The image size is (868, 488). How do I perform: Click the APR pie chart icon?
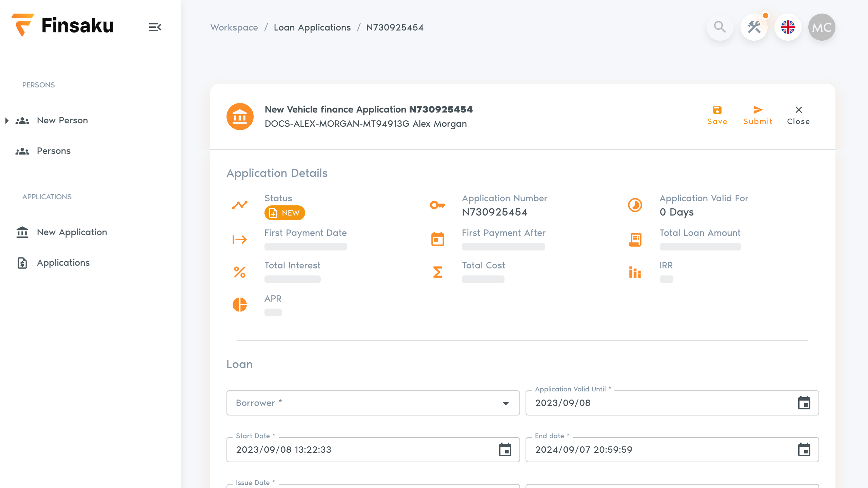240,305
